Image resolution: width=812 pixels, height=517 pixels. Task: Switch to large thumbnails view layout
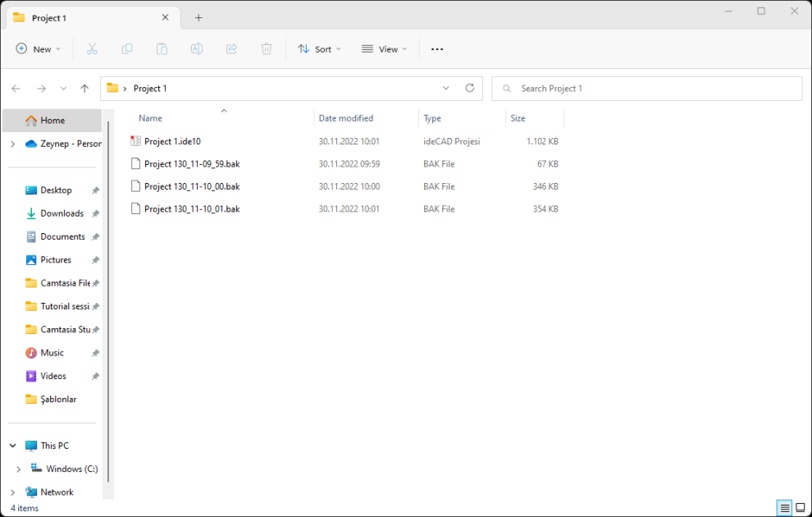[801, 508]
